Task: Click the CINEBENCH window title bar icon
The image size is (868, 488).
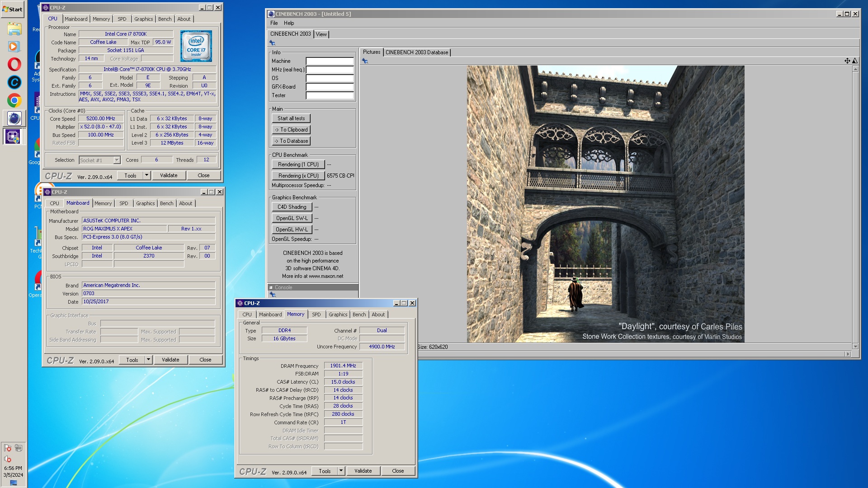Action: [x=271, y=14]
